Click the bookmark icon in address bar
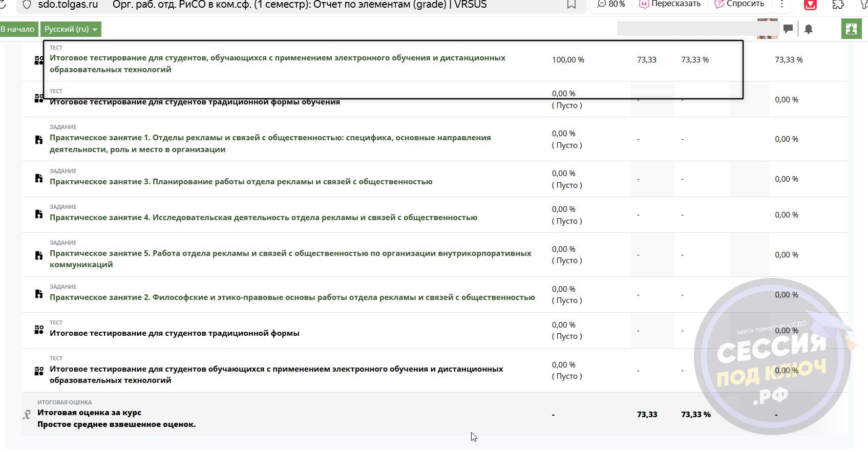This screenshot has width=868, height=452. pos(571,5)
